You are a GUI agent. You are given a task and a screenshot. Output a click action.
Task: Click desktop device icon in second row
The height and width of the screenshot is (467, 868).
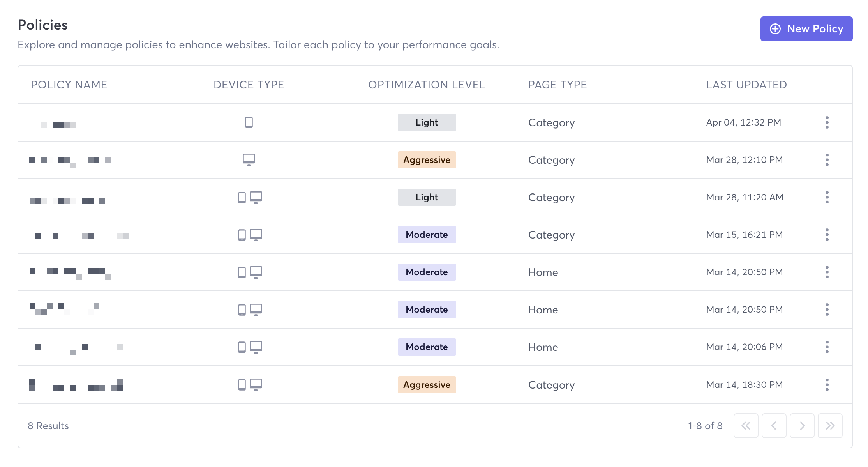coord(249,160)
